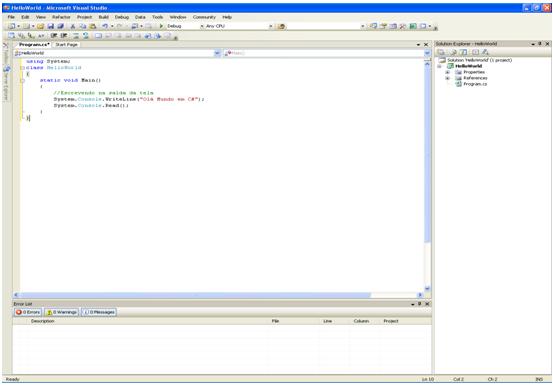Open the Debug menu
The height and width of the screenshot is (385, 553).
click(x=122, y=17)
